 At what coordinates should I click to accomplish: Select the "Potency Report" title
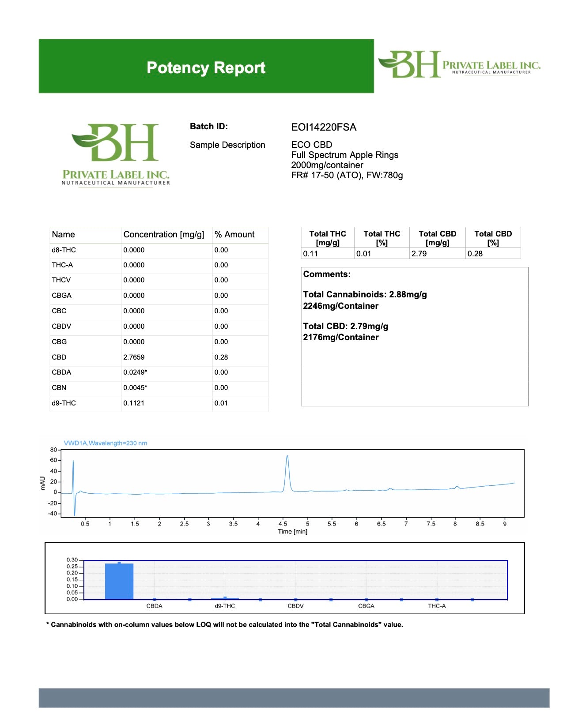(206, 68)
